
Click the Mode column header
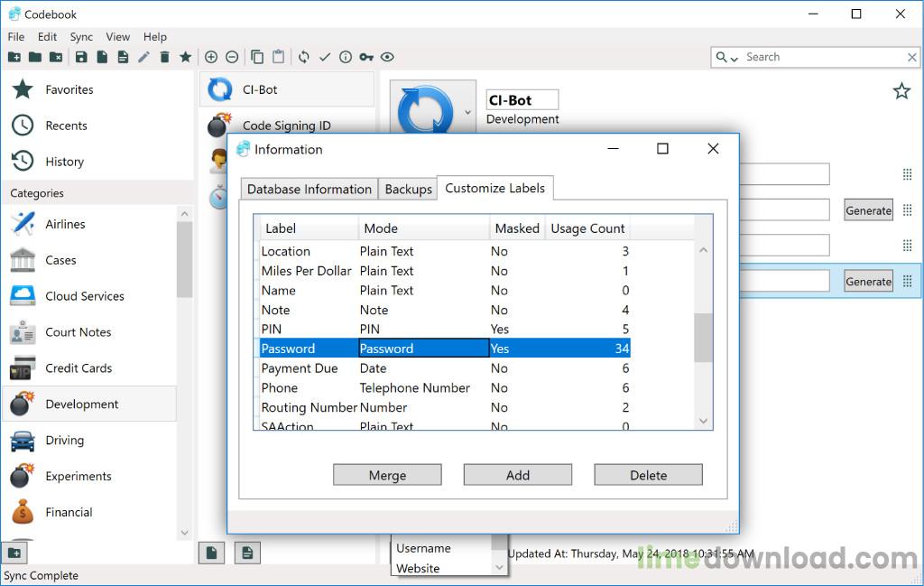(x=424, y=228)
